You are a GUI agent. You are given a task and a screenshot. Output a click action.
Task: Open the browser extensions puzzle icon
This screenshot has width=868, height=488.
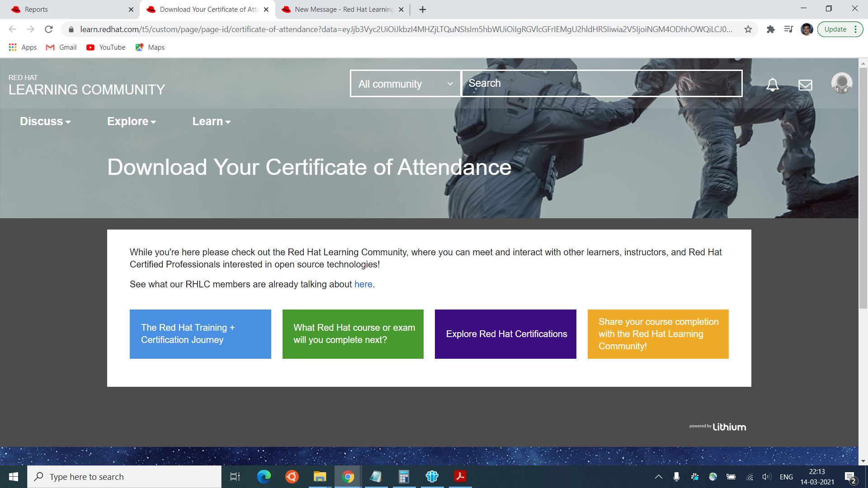point(771,29)
